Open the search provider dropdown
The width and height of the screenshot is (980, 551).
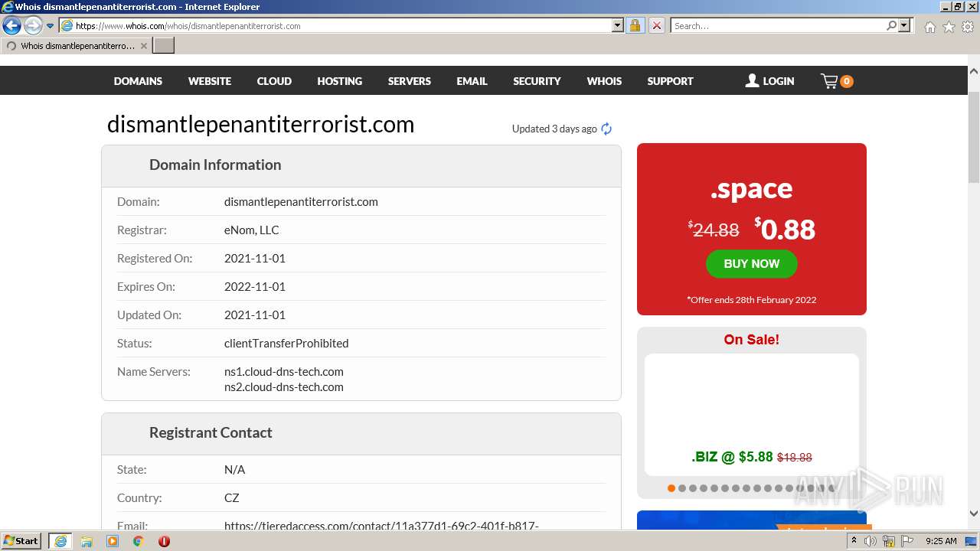point(905,25)
